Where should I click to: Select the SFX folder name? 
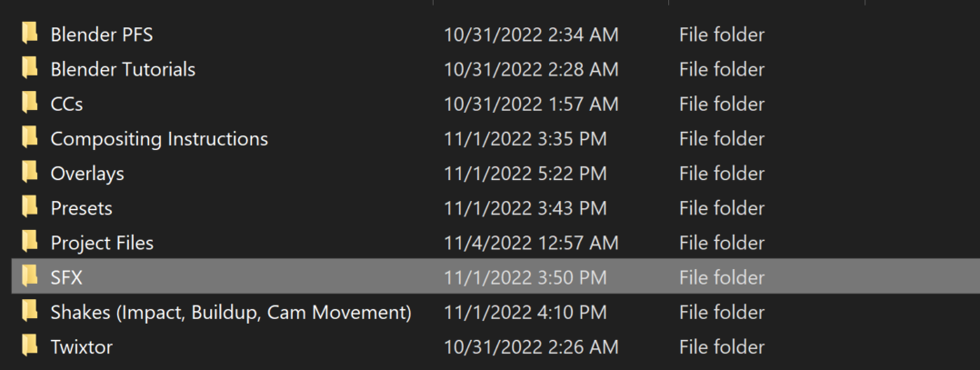tap(66, 277)
